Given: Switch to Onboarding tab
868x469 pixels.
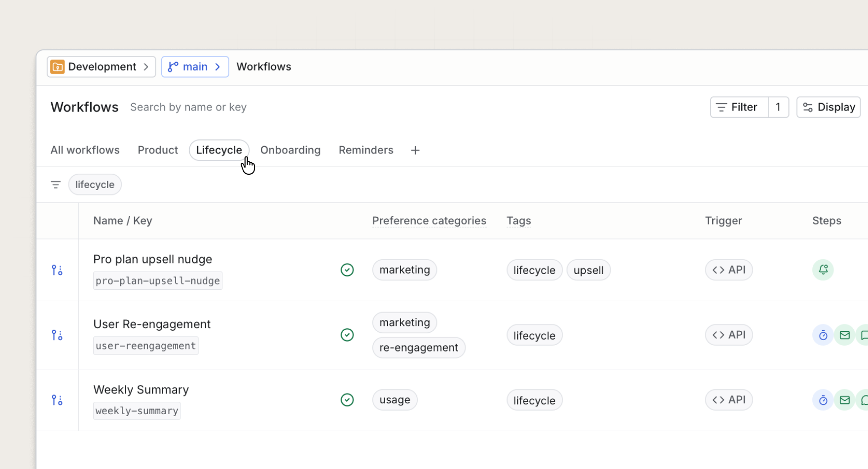Looking at the screenshot, I should click(x=290, y=150).
